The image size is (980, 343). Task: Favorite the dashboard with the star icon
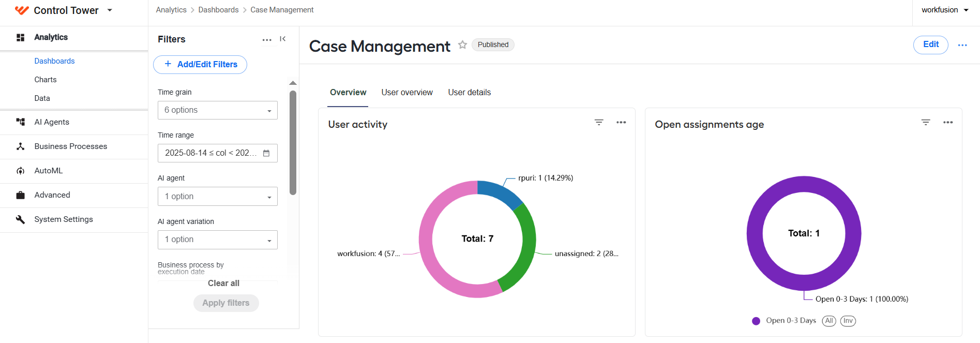462,45
